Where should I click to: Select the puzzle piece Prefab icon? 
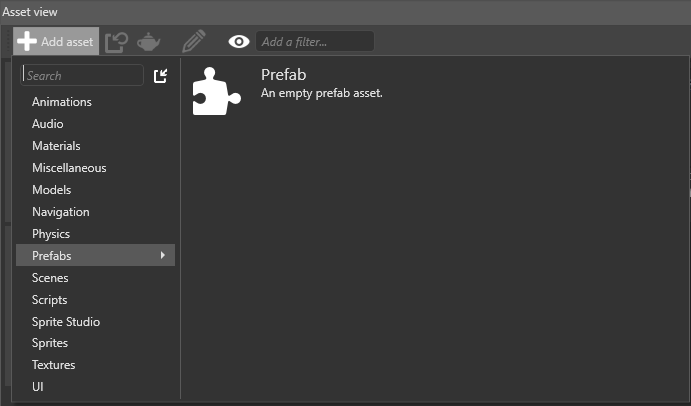pos(218,91)
